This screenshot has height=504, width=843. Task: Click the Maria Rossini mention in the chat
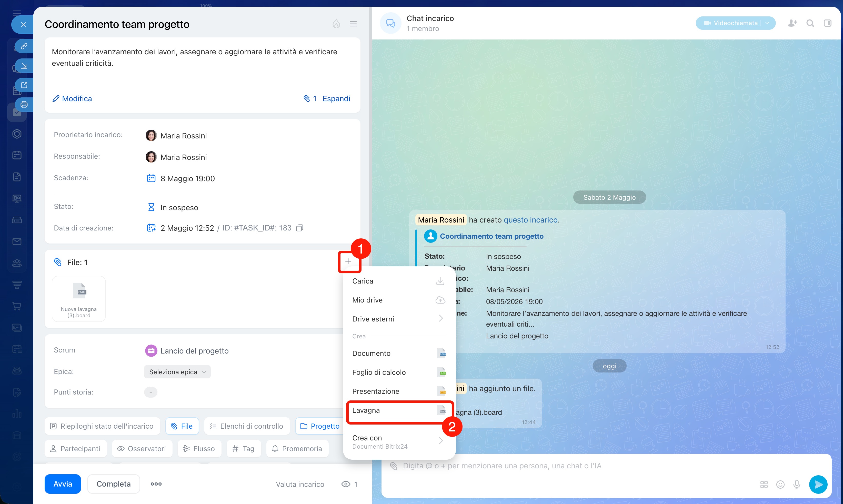pos(441,220)
